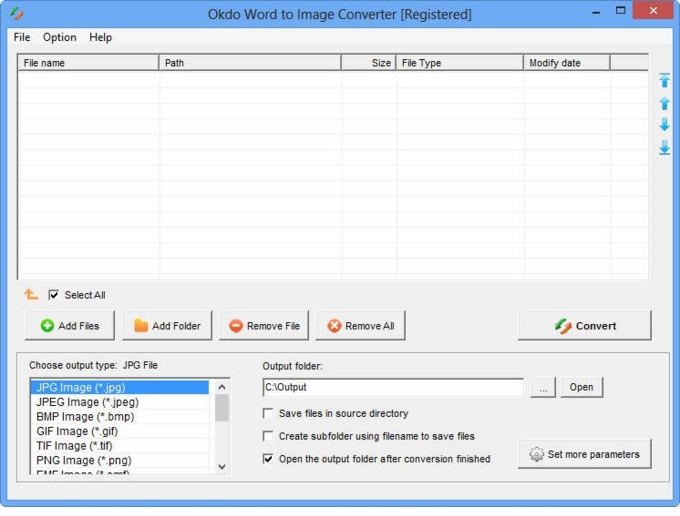Minimize the converter window

pos(596,11)
